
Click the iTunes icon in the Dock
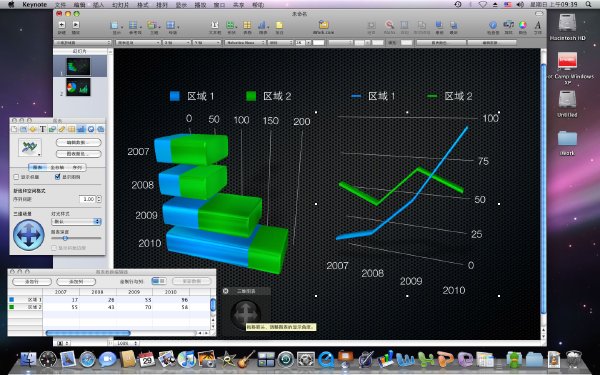point(186,359)
